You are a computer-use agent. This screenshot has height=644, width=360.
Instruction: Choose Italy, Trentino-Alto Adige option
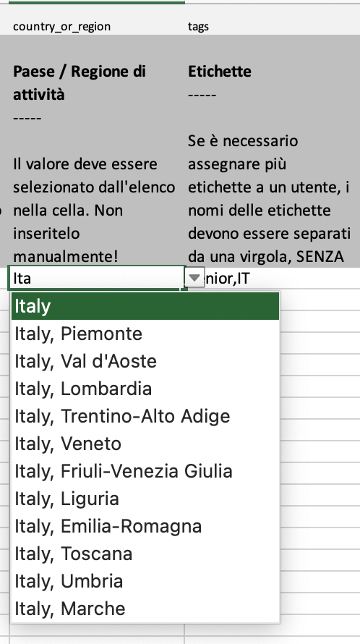[x=145, y=416]
